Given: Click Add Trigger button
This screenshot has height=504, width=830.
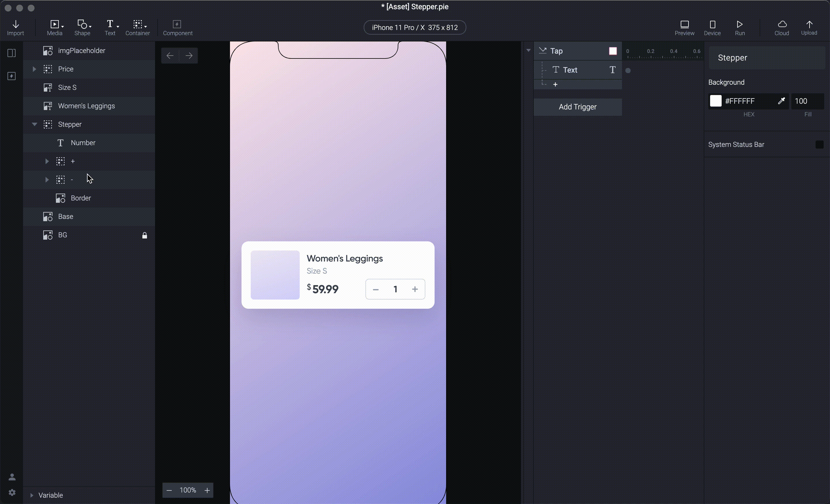Looking at the screenshot, I should coord(578,107).
